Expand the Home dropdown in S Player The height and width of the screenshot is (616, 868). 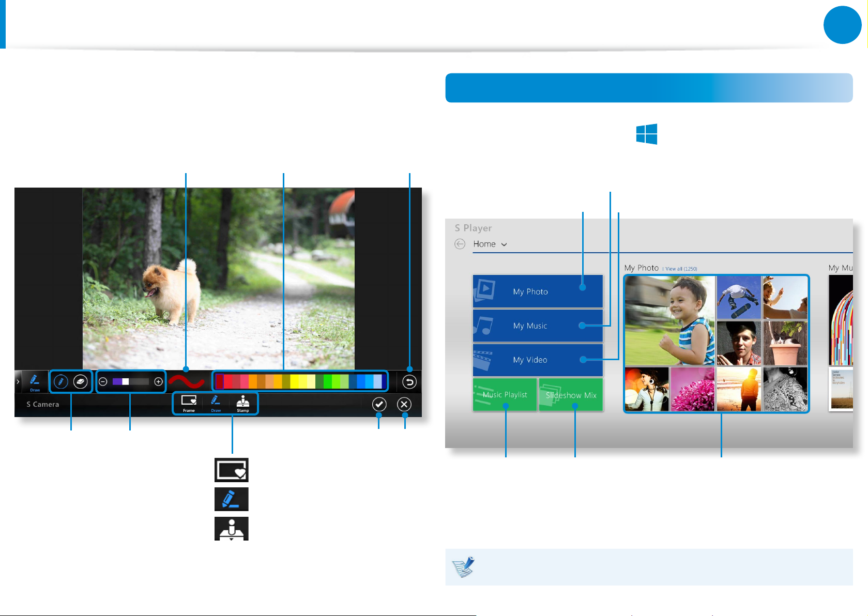click(504, 244)
